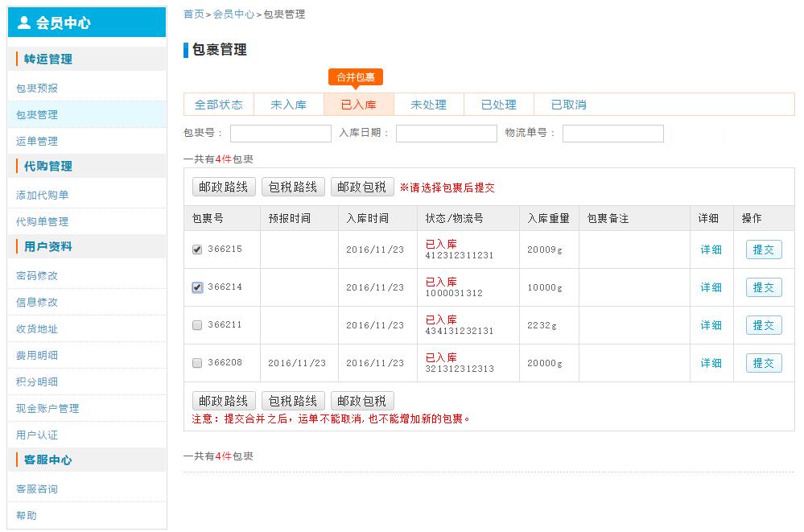View 详细 link for package 366211
This screenshot has width=804, height=532.
point(711,325)
